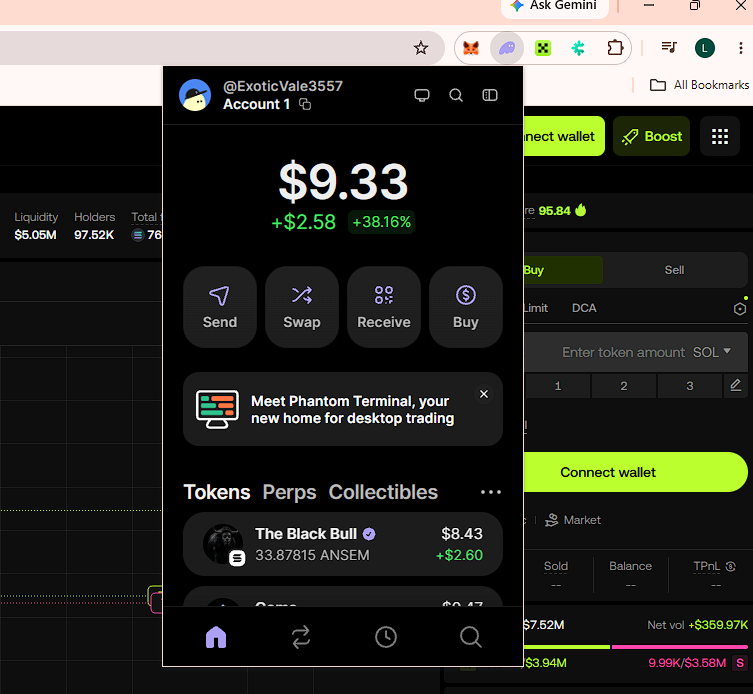This screenshot has height=694, width=753.
Task: Click the +38.16% change badge
Action: [381, 222]
